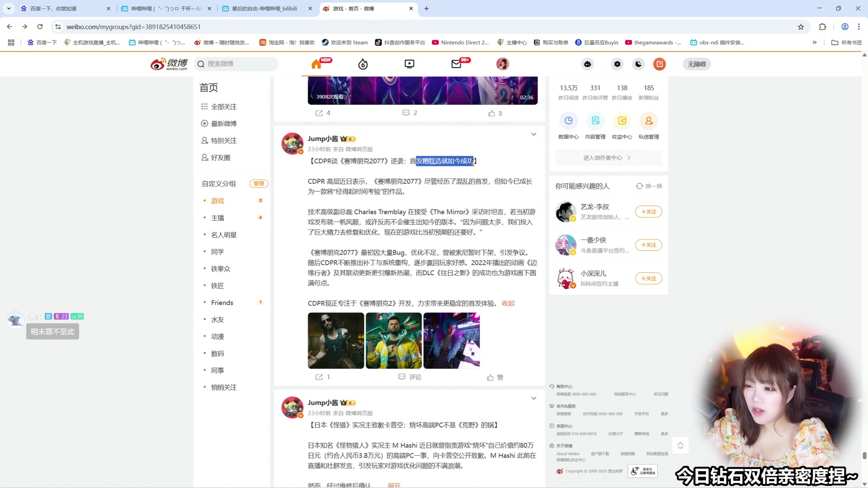868x488 pixels.
Task: Go to 进入创作者中心 link
Action: click(609, 158)
